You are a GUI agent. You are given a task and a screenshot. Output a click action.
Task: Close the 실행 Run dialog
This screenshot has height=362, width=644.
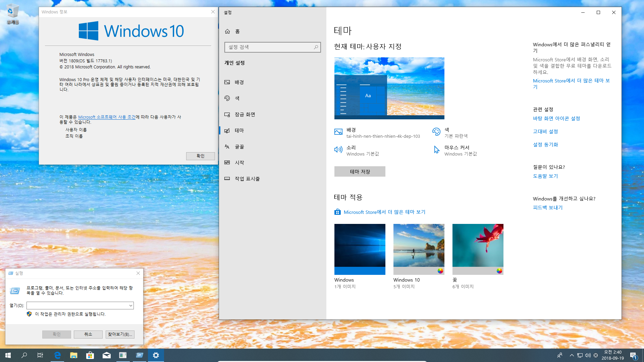(138, 273)
